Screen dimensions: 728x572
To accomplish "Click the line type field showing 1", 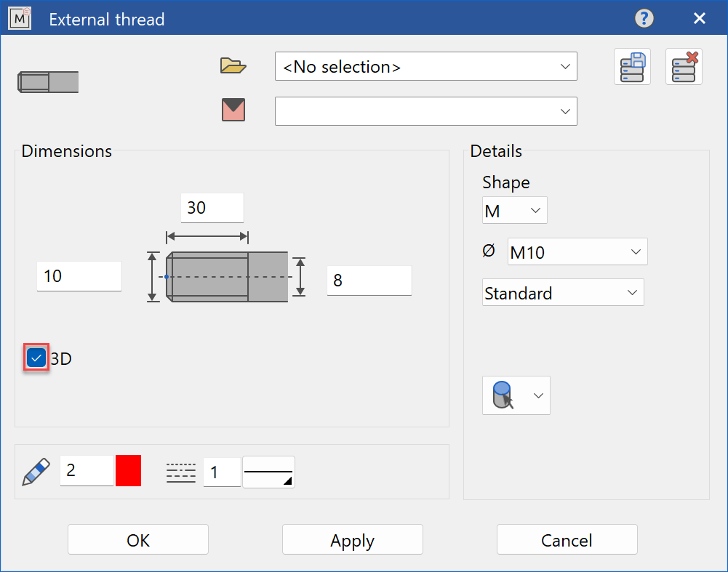I will (222, 472).
